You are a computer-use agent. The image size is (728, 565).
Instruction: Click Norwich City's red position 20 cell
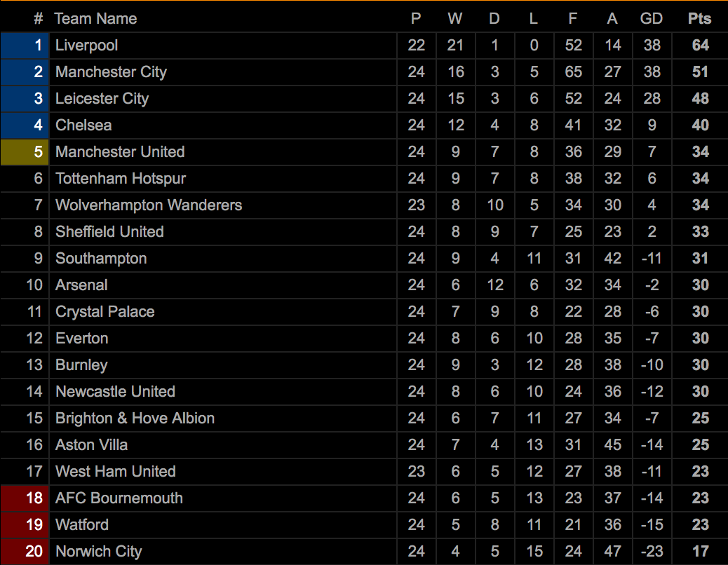pyautogui.click(x=25, y=552)
